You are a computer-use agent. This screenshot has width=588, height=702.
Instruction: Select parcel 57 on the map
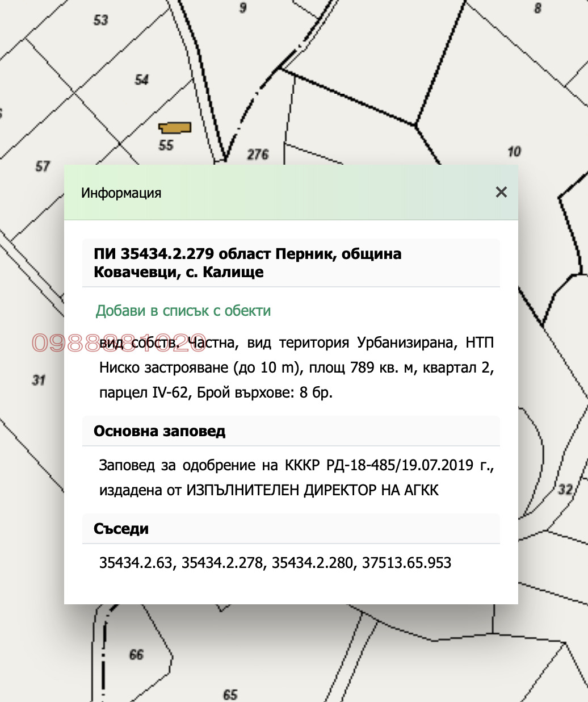[42, 166]
